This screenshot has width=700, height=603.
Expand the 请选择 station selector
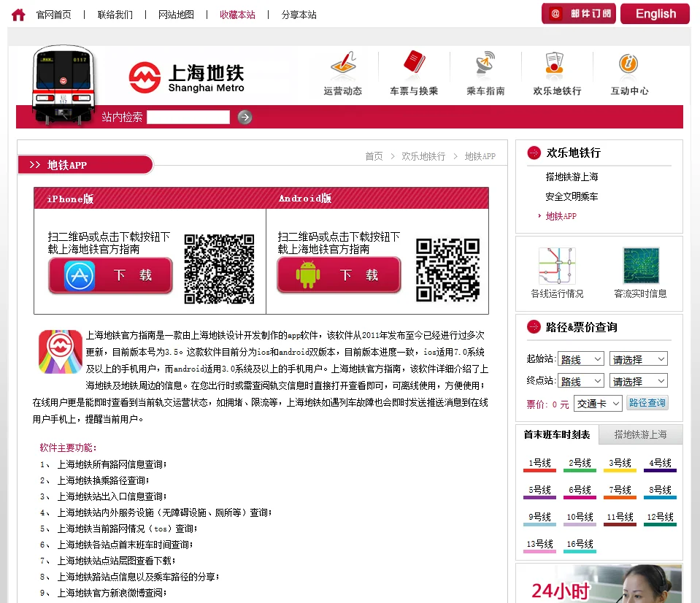[638, 358]
